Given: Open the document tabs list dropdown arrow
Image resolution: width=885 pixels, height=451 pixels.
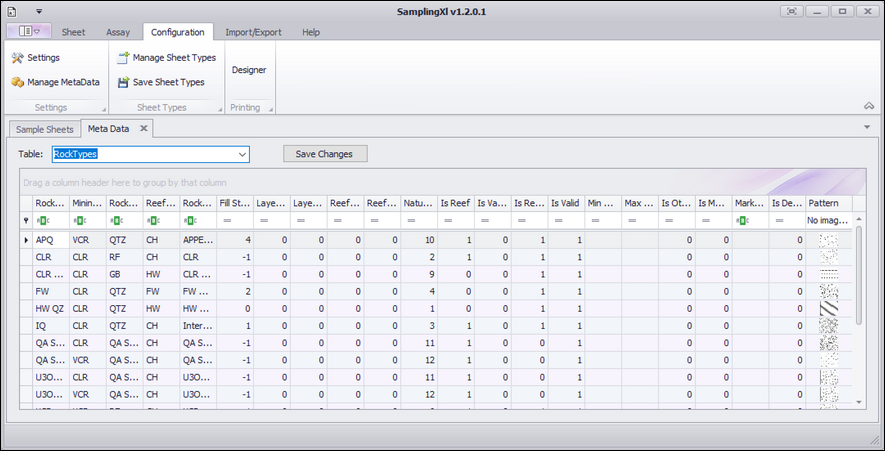Looking at the screenshot, I should (868, 128).
